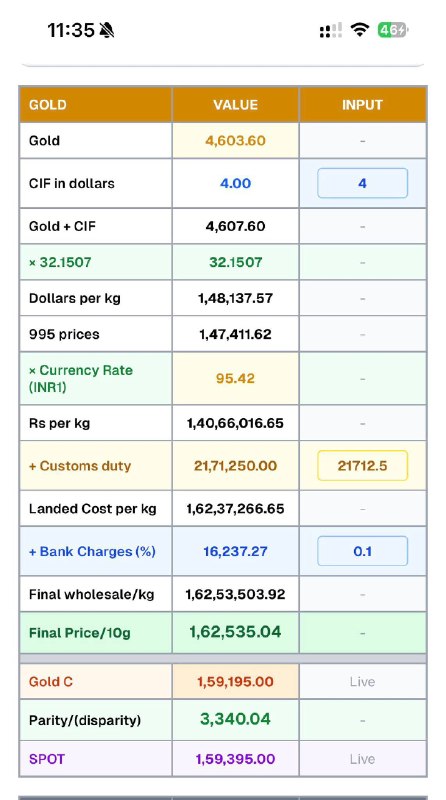Viewport: 446px width, 800px height.
Task: Select the SPOT value 1,59,395.00
Action: pos(235,759)
